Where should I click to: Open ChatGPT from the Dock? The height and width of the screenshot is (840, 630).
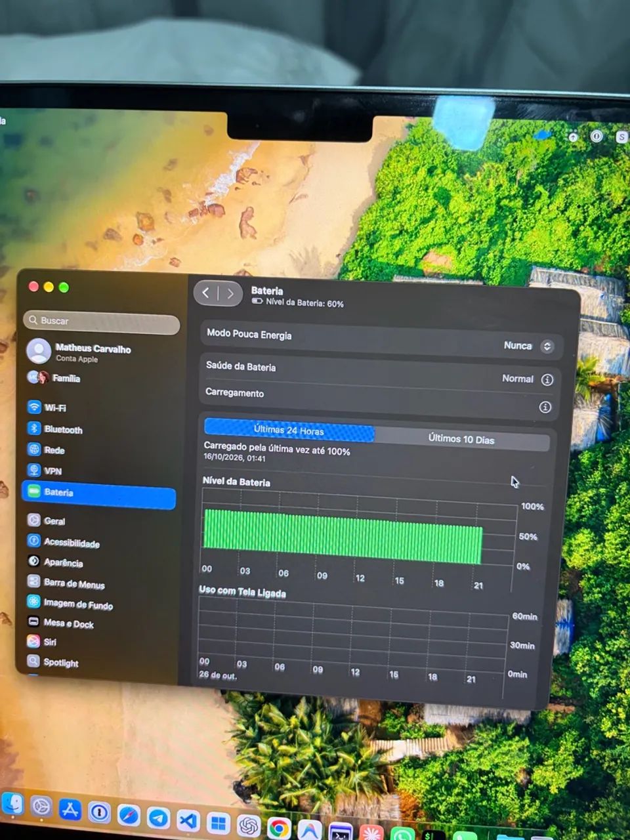(248, 826)
